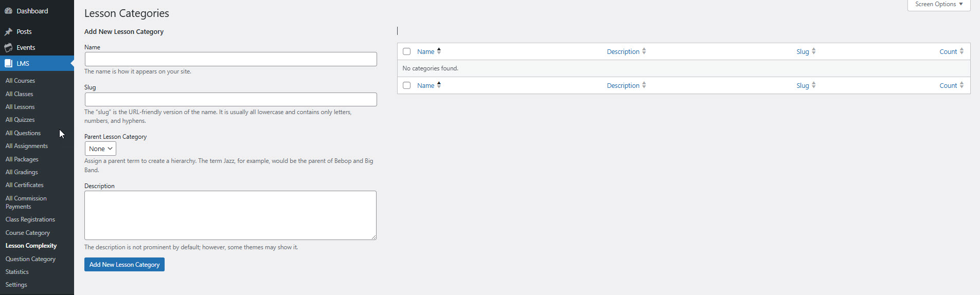The width and height of the screenshot is (980, 295).
Task: Open the LMS Statistics page
Action: [17, 272]
